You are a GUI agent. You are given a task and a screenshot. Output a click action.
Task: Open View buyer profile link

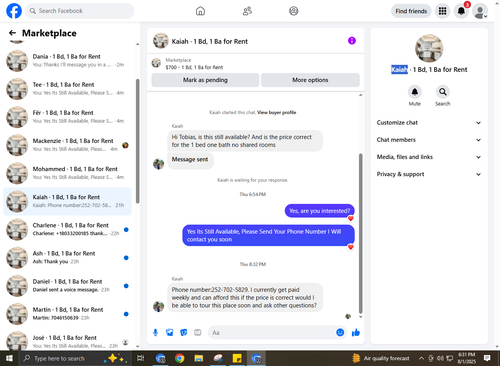(276, 112)
